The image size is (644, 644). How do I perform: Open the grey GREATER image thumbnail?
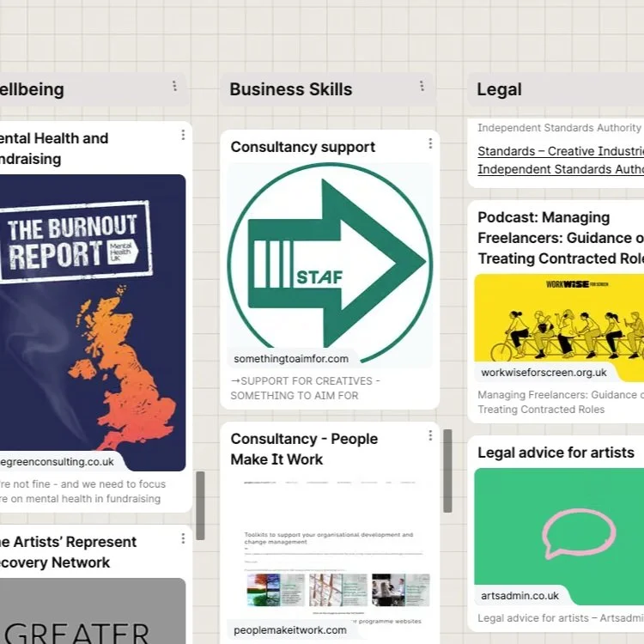pyautogui.click(x=93, y=611)
